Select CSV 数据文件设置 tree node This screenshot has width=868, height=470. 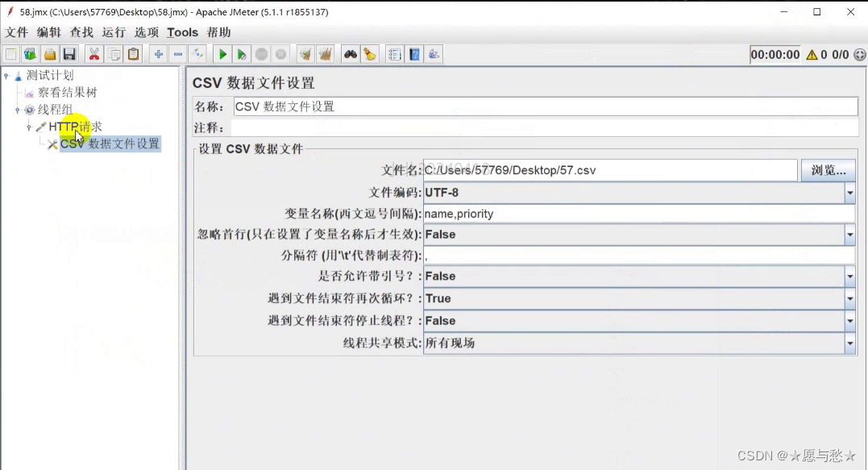pos(110,144)
